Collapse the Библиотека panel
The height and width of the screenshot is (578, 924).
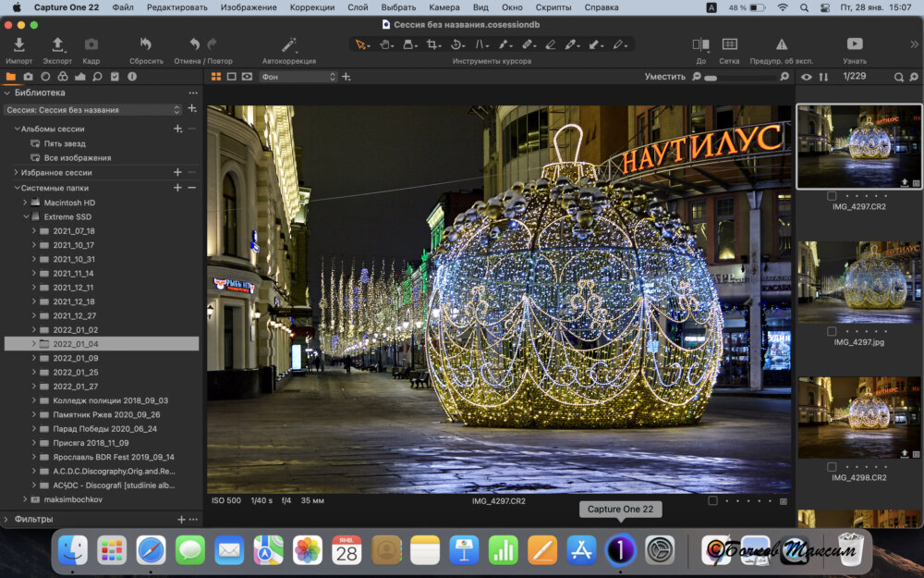[x=7, y=92]
